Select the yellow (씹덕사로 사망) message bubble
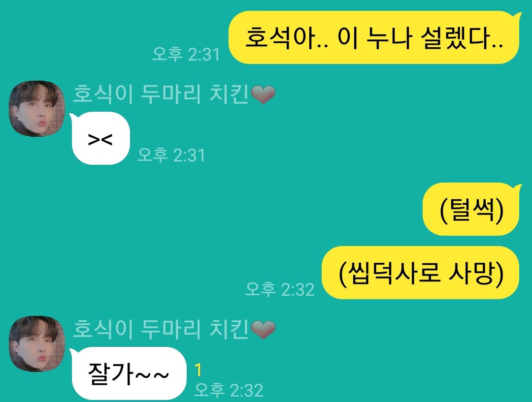 pyautogui.click(x=421, y=273)
